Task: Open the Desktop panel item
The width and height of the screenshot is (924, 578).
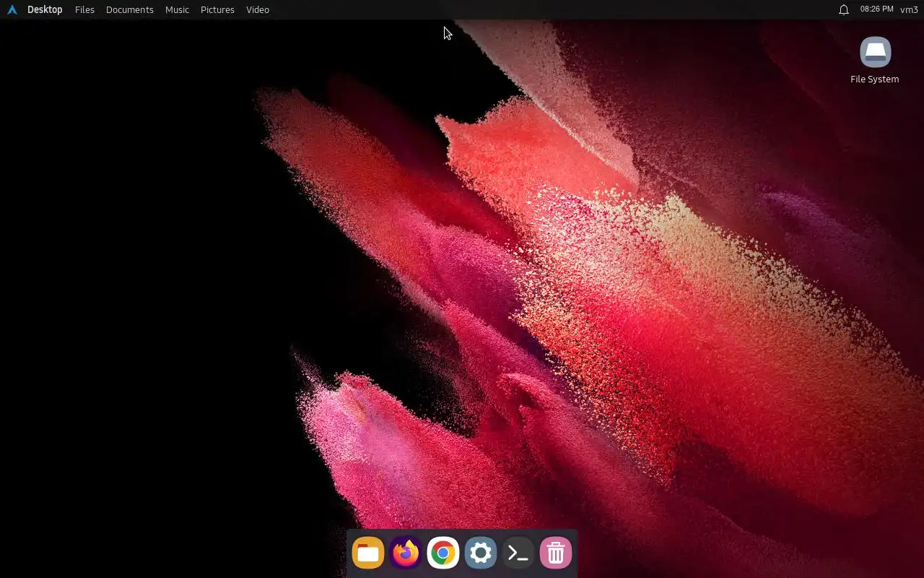Action: point(45,9)
